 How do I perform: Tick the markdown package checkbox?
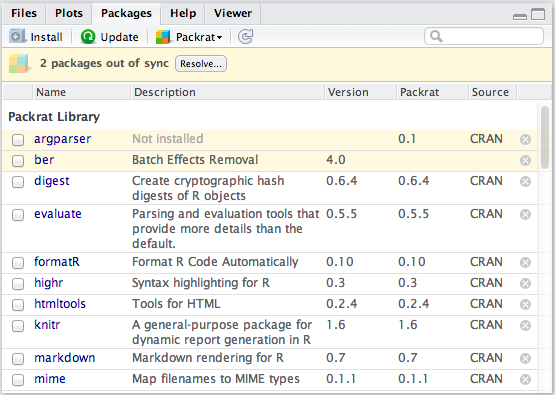coord(18,359)
